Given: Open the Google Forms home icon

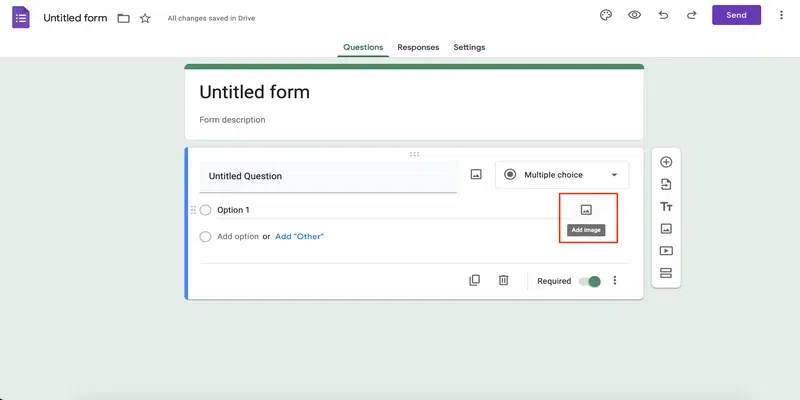Looking at the screenshot, I should coord(21,18).
